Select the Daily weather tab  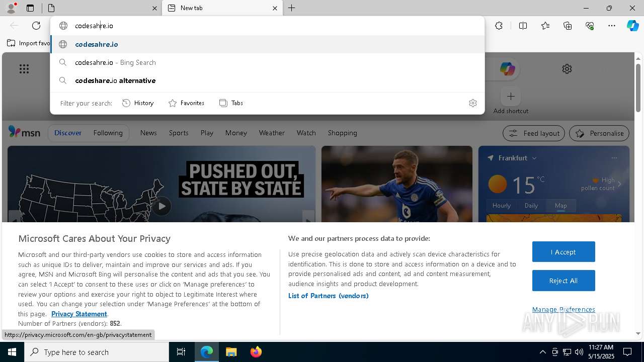pos(531,206)
